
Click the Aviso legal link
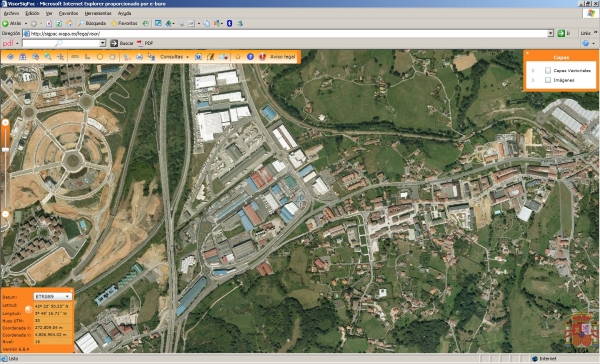pyautogui.click(x=282, y=57)
